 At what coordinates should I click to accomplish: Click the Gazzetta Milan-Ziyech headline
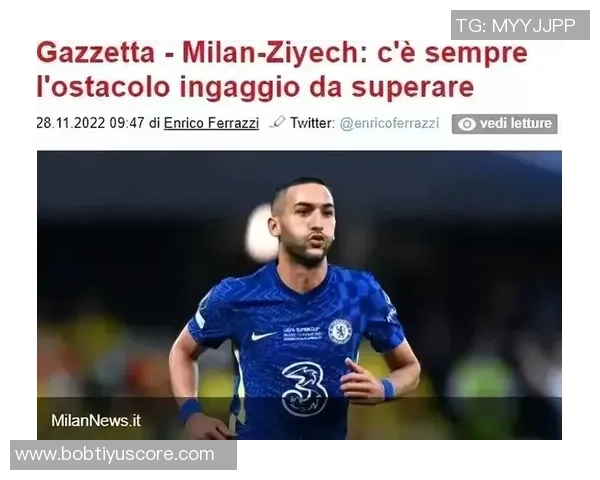[x=282, y=70]
